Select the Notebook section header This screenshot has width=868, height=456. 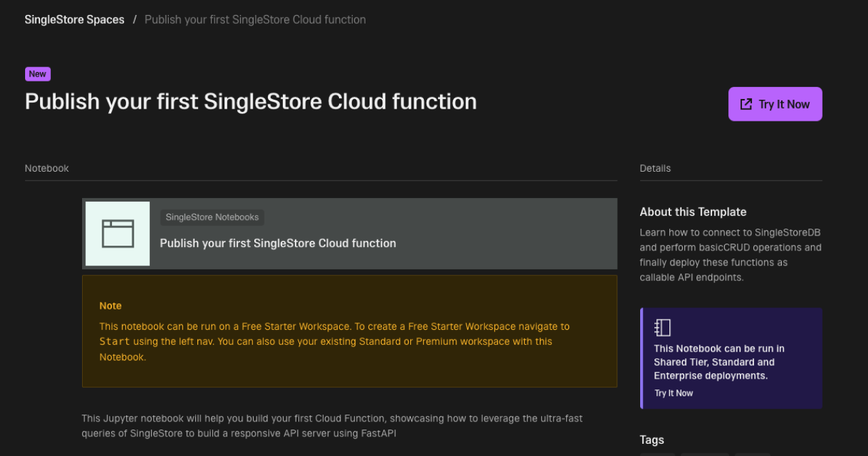point(46,168)
